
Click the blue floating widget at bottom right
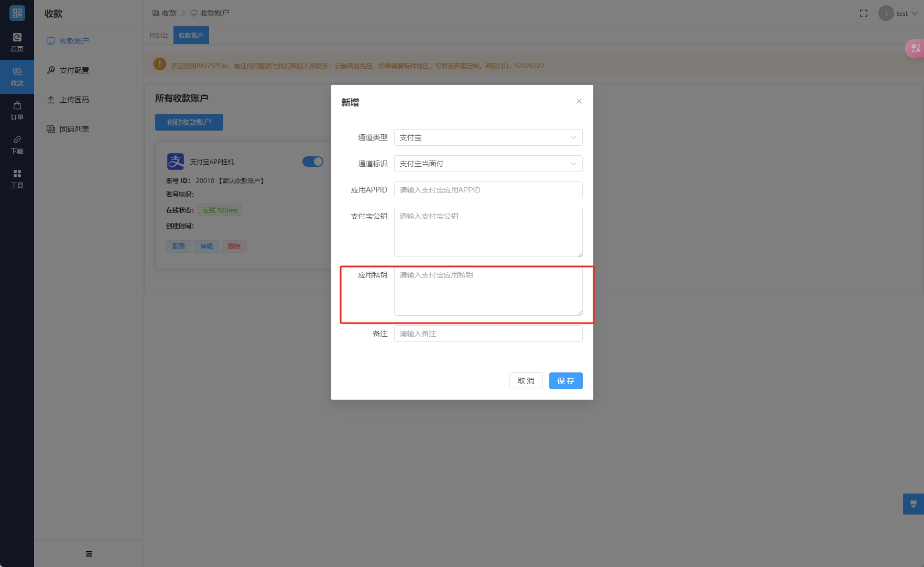pyautogui.click(x=913, y=504)
